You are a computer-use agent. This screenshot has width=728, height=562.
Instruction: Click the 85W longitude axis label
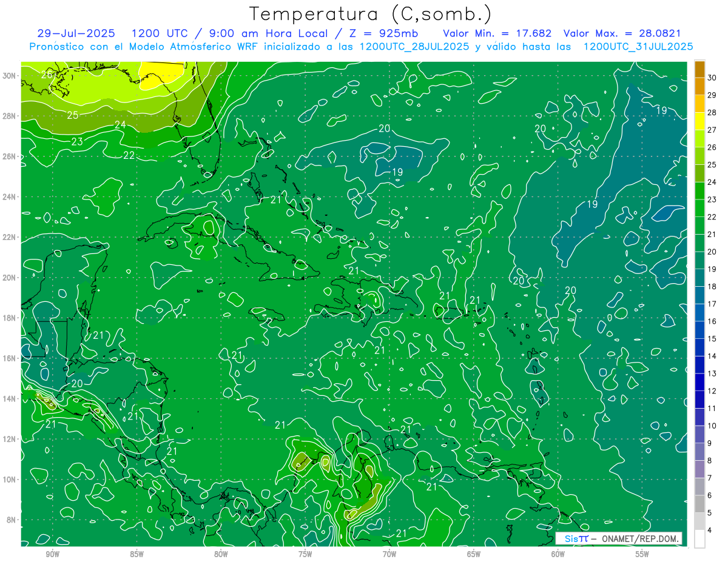pos(136,554)
